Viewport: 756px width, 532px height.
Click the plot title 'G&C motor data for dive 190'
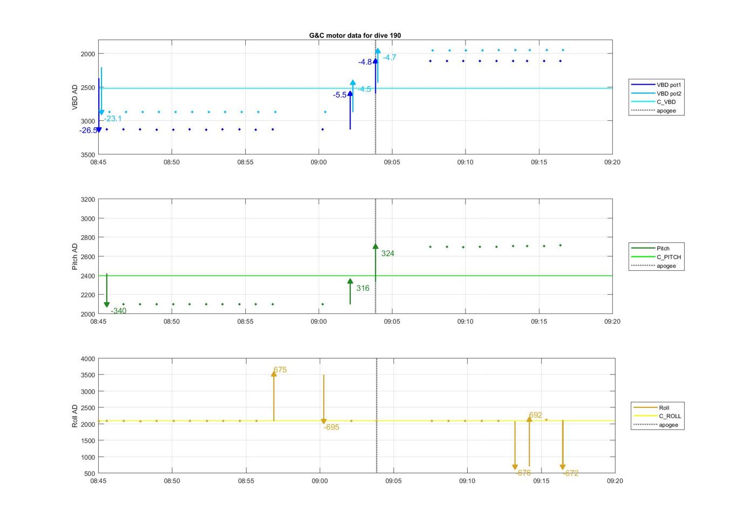pos(355,36)
